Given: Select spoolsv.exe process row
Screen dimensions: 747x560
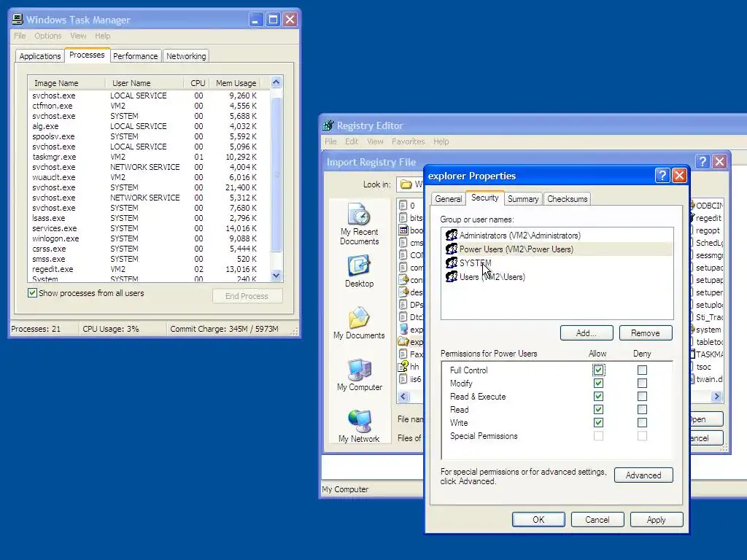Looking at the screenshot, I should pos(149,136).
